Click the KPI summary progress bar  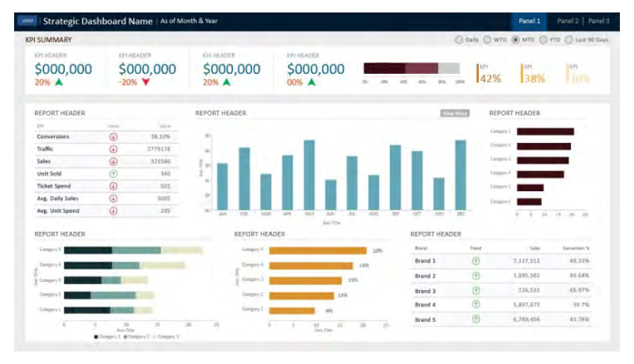tap(411, 69)
